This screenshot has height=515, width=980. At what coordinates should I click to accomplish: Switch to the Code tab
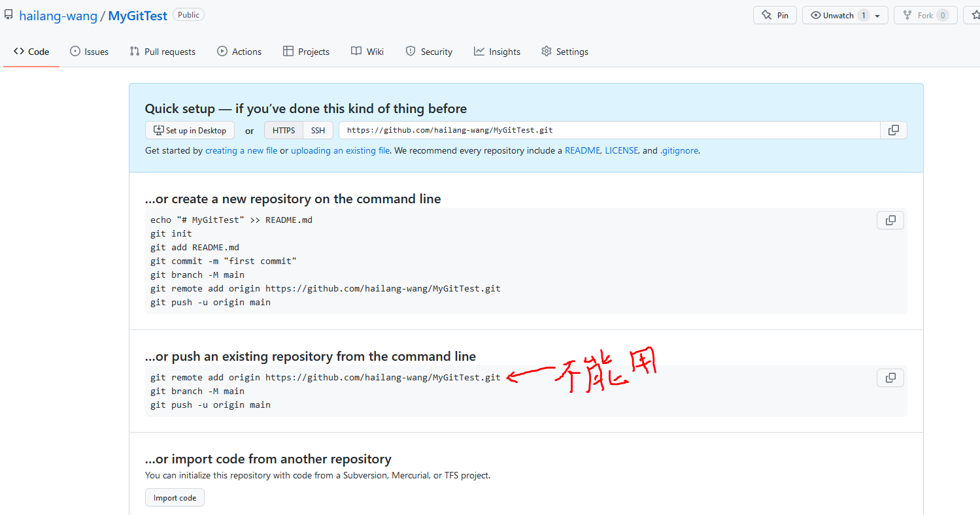(x=31, y=52)
